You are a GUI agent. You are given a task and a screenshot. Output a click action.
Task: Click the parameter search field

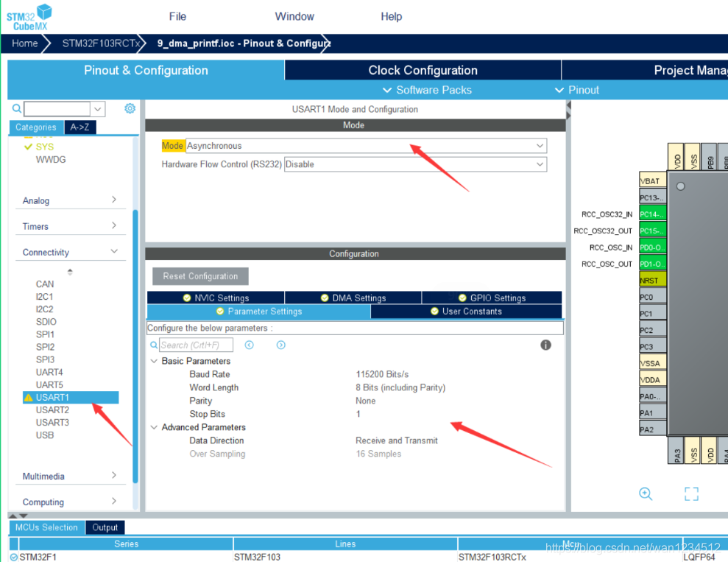point(196,345)
